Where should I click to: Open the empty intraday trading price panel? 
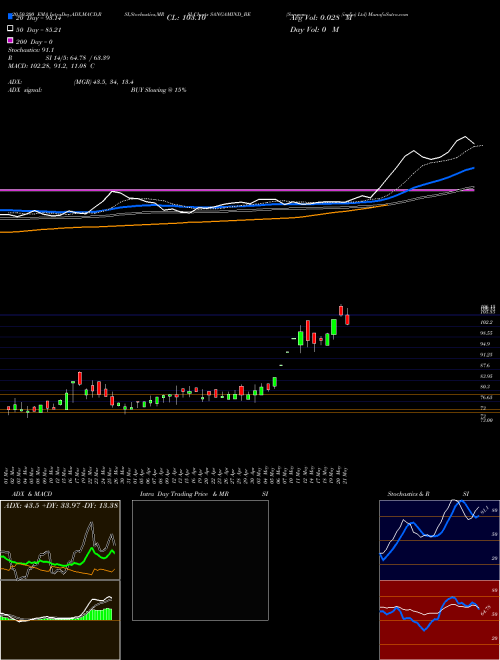point(200,560)
